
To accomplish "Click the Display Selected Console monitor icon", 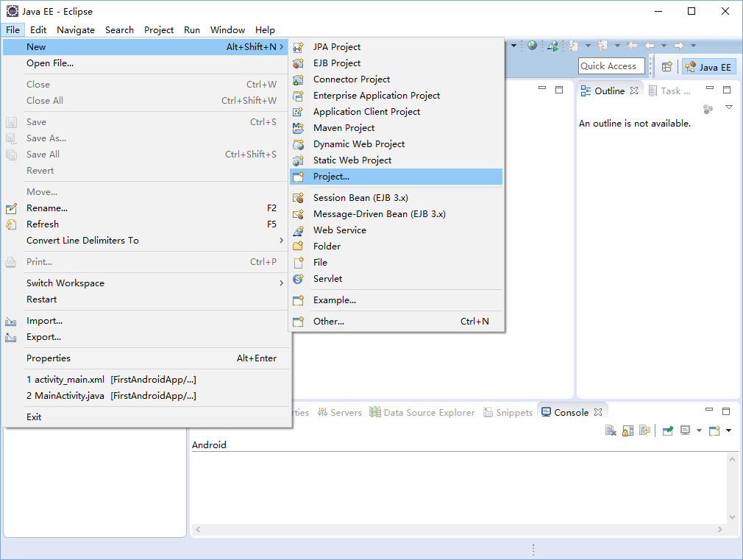I will click(x=685, y=430).
